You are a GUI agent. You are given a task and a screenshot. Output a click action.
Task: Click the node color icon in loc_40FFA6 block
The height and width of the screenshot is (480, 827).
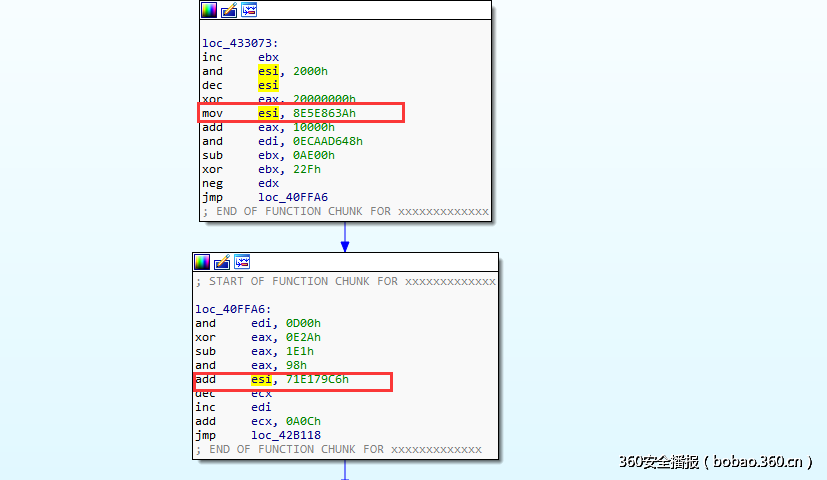pyautogui.click(x=202, y=262)
